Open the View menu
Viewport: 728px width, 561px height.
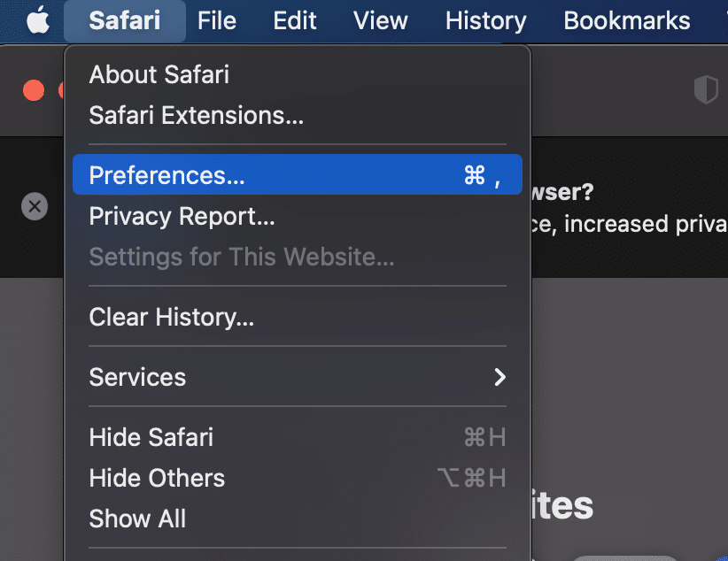(380, 19)
